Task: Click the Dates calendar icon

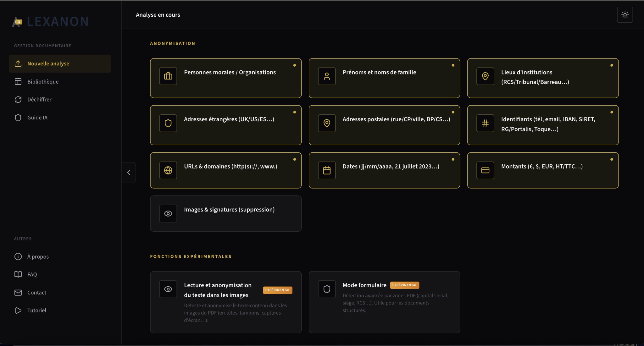Action: (327, 170)
